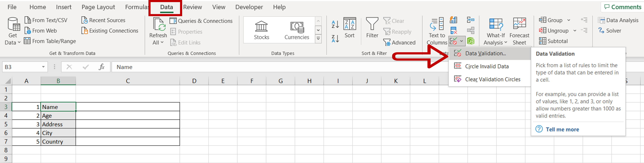This screenshot has width=644, height=163.
Task: Click the Show Detail outline icon
Action: point(584,20)
